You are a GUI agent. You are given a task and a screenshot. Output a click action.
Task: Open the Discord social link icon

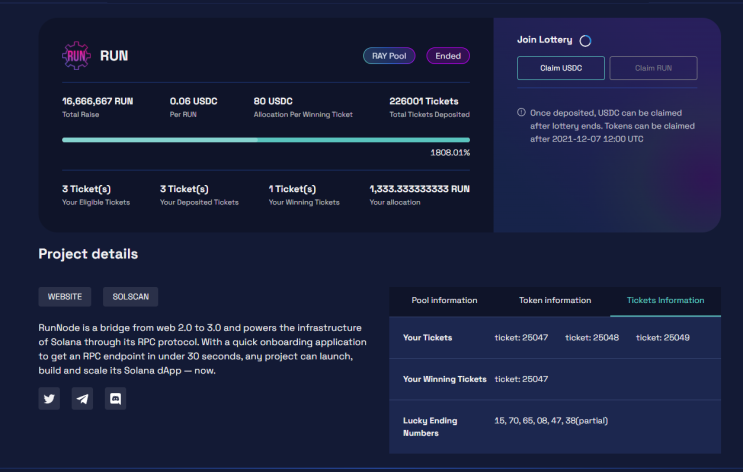[x=115, y=399]
